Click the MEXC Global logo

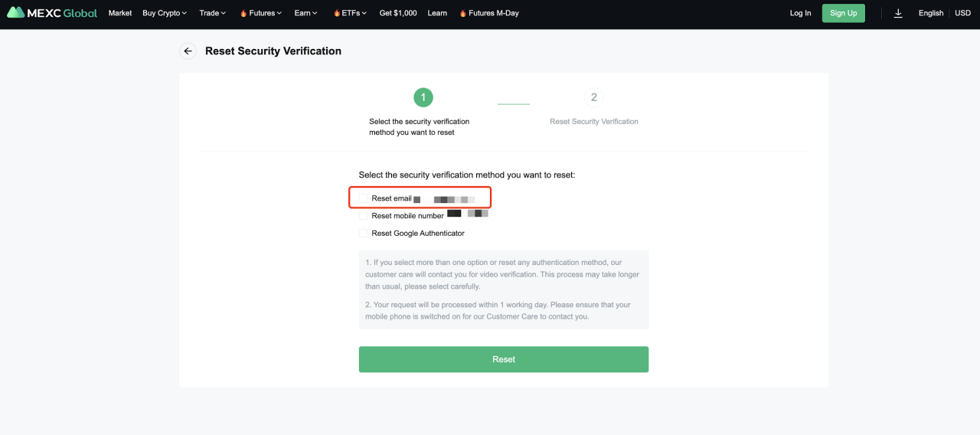52,13
